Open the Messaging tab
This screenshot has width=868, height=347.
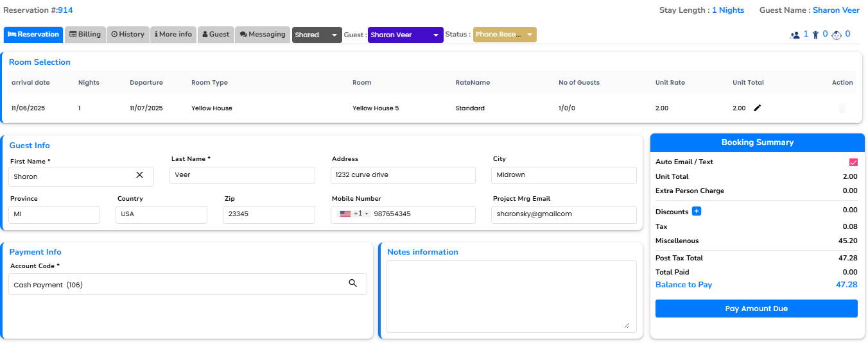click(x=263, y=35)
